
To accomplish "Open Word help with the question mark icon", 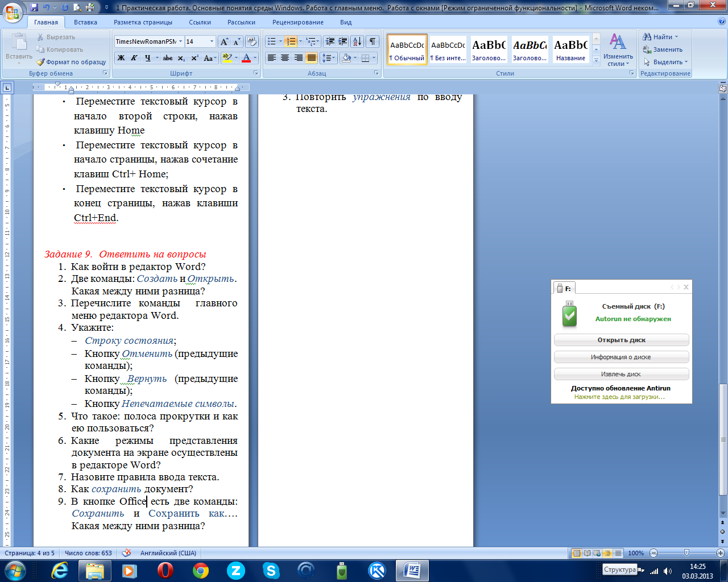I will tap(722, 22).
